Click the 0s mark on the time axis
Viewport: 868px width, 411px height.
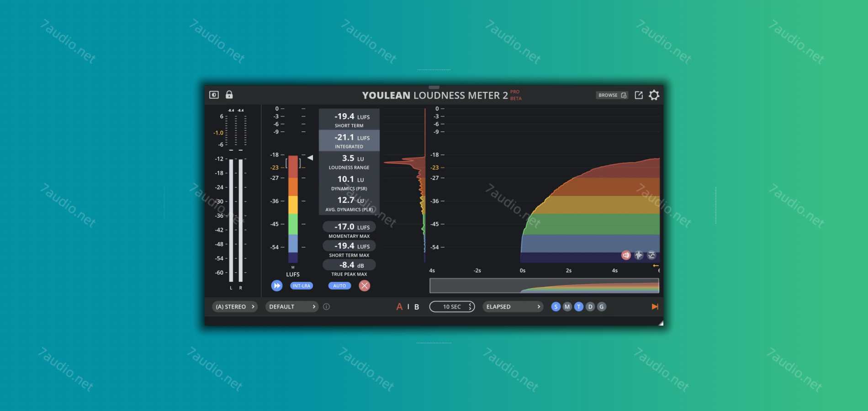pyautogui.click(x=522, y=271)
